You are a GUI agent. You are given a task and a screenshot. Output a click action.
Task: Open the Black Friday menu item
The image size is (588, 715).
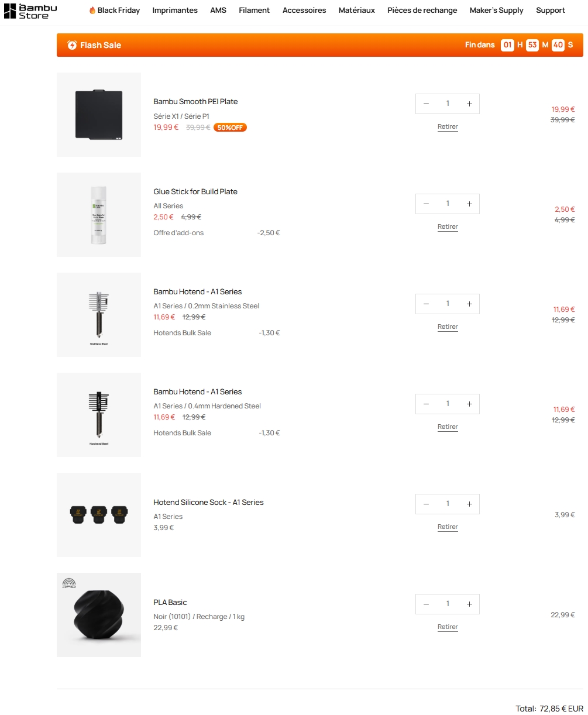click(115, 11)
